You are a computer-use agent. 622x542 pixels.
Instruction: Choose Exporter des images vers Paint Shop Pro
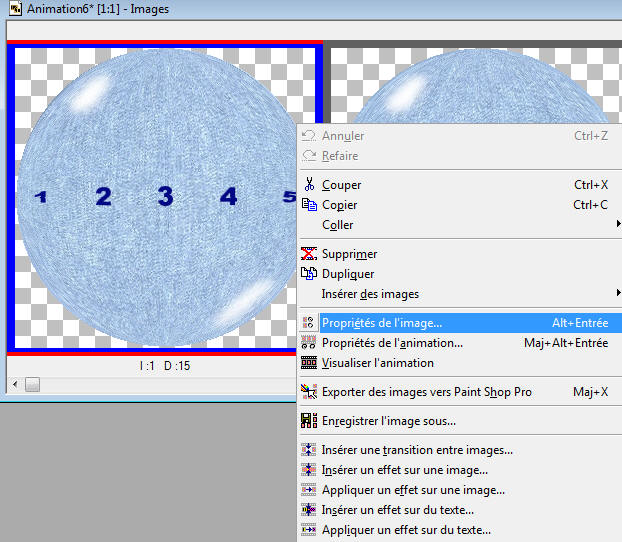pyautogui.click(x=459, y=392)
